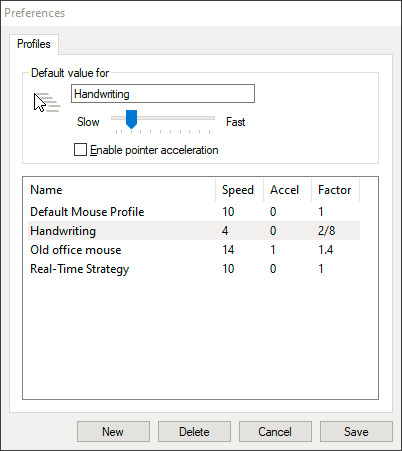Select the Handwriting profile row
This screenshot has height=451, width=402.
(x=194, y=231)
